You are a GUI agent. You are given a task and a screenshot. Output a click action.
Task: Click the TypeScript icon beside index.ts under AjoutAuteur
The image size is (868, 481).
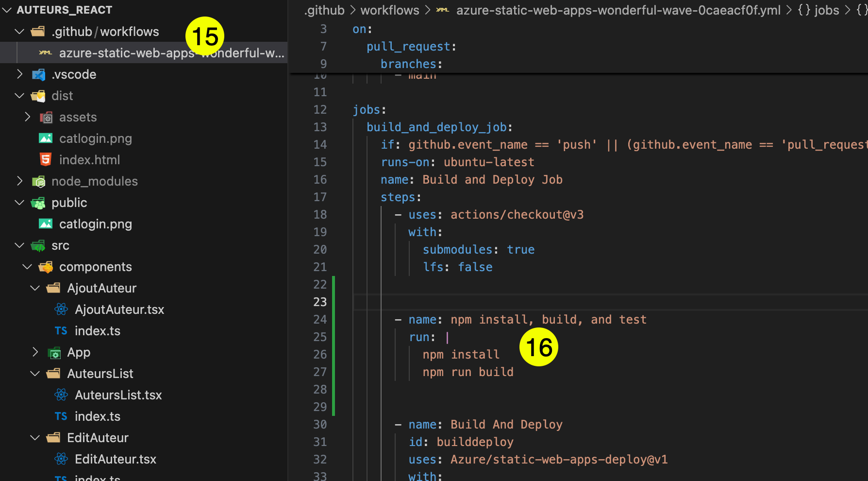(x=61, y=330)
